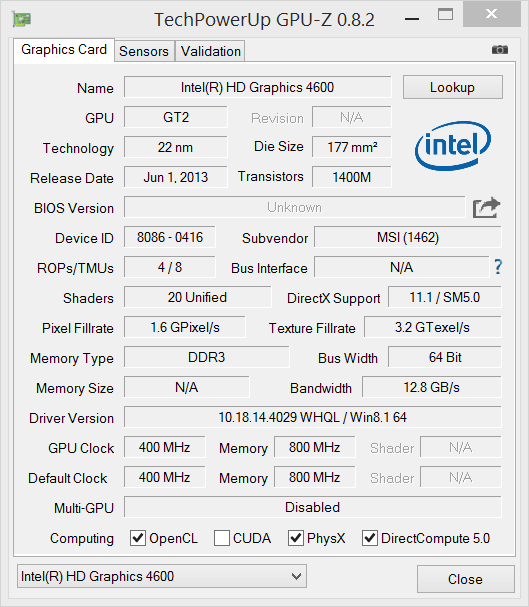Screen dimensions: 529x607
Task: Maximize the GPU-Z window
Action: click(x=445, y=15)
